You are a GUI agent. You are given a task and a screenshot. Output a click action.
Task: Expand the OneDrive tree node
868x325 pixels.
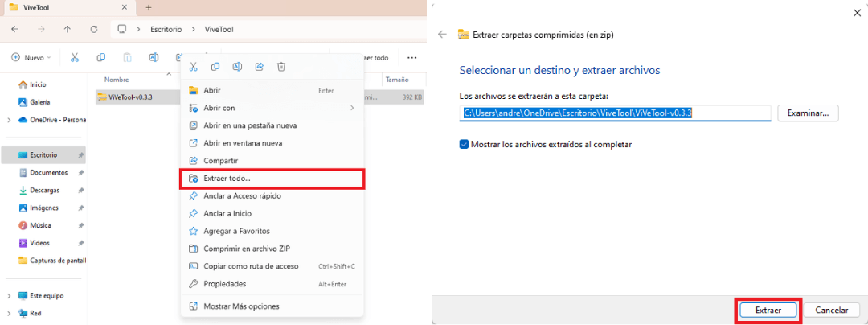[9, 120]
